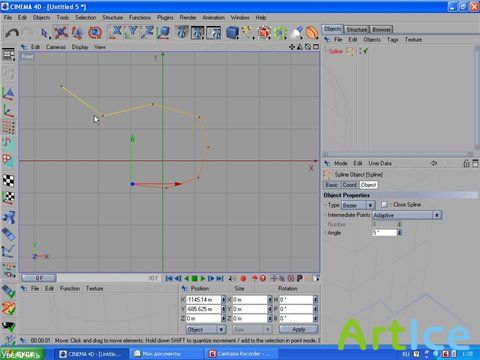
Task: Toggle X axis lock
Action: [x=116, y=32]
